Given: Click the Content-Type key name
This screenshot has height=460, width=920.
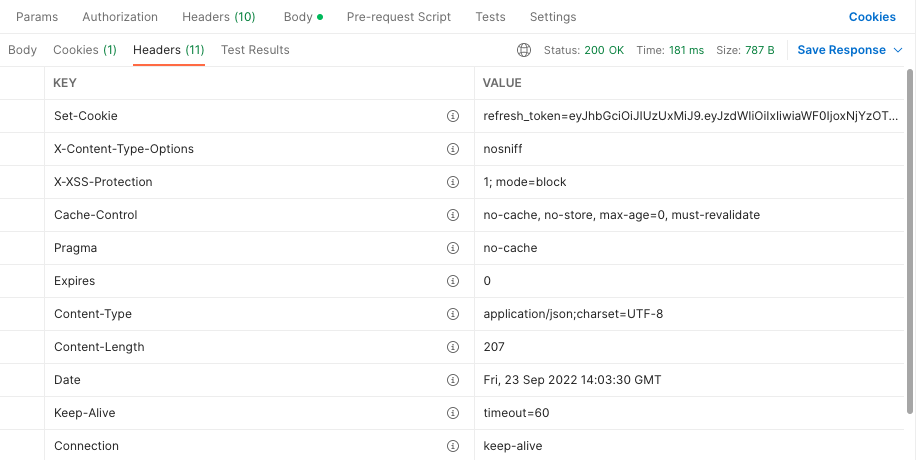Looking at the screenshot, I should (93, 314).
